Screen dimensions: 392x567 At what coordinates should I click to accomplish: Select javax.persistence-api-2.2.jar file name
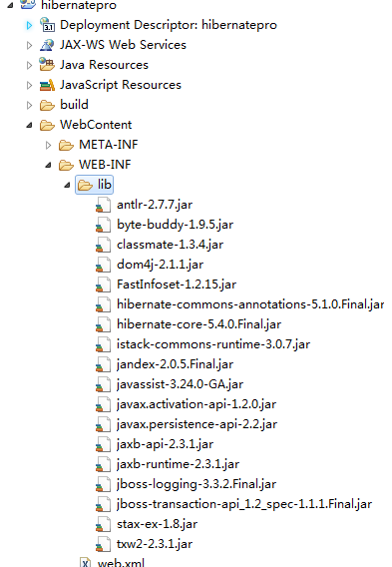(196, 424)
